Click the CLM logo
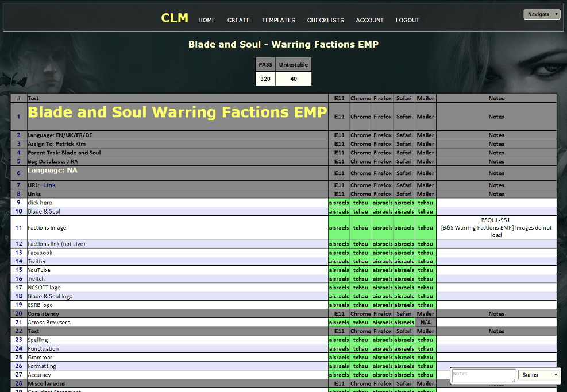The height and width of the screenshot is (392, 567). tap(175, 18)
